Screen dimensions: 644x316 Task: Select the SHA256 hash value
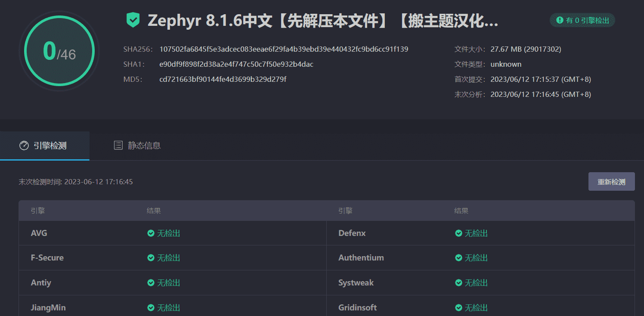284,49
